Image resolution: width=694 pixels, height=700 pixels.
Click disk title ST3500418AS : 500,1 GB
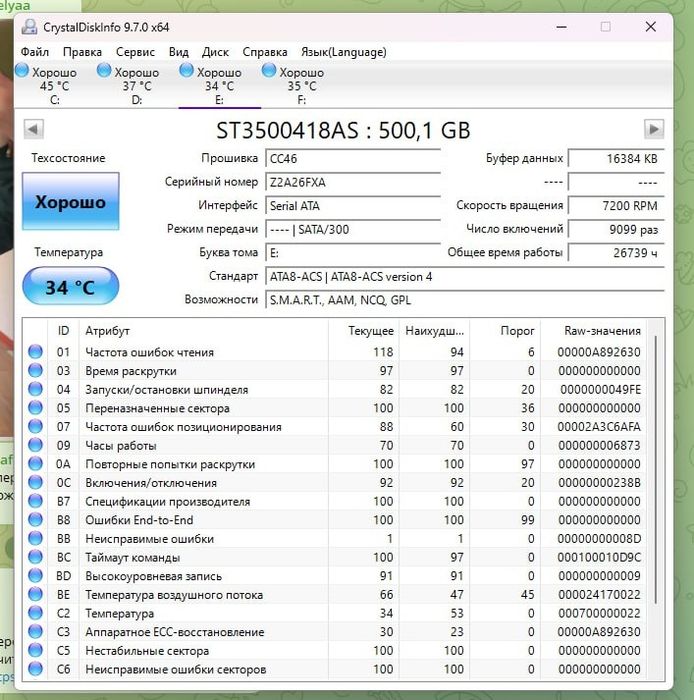(343, 130)
